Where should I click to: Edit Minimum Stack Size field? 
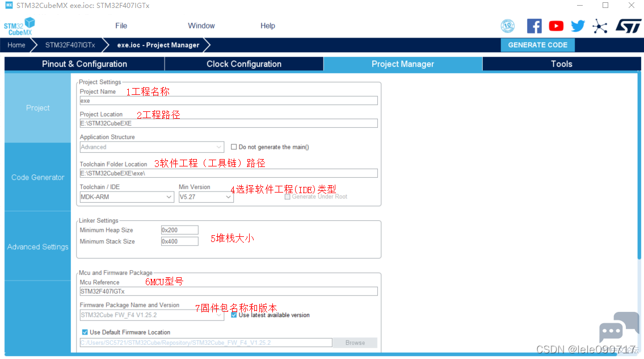[x=179, y=241]
